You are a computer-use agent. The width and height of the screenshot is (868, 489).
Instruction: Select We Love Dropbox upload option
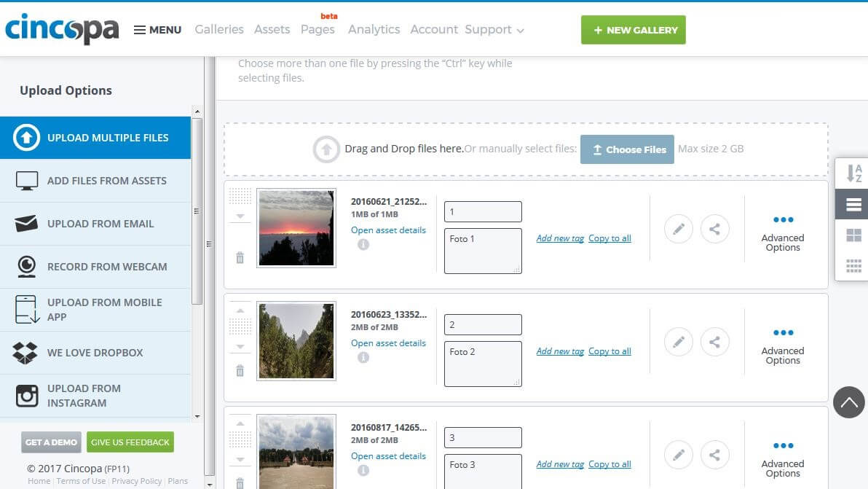point(95,353)
